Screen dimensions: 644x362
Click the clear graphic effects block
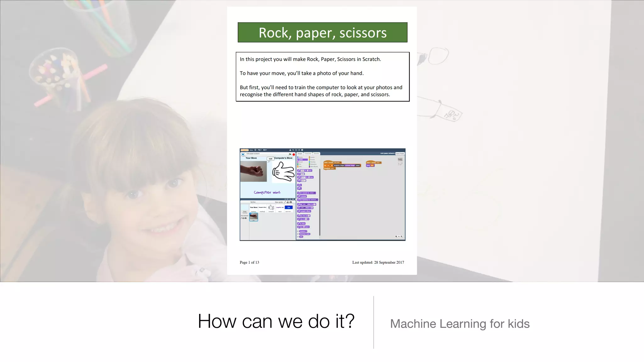(x=304, y=211)
